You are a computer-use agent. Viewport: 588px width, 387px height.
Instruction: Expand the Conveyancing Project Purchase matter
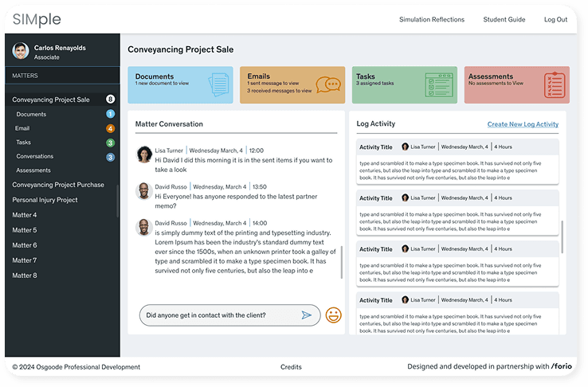[58, 185]
